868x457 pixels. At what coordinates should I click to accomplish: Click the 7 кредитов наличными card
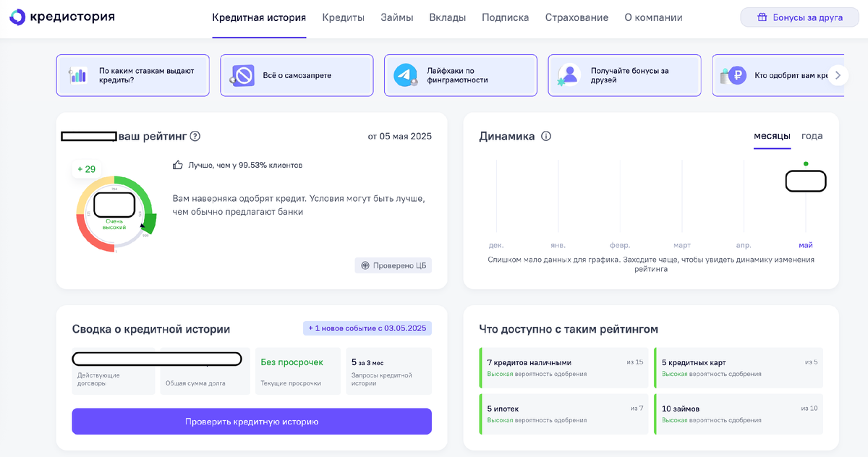point(564,369)
